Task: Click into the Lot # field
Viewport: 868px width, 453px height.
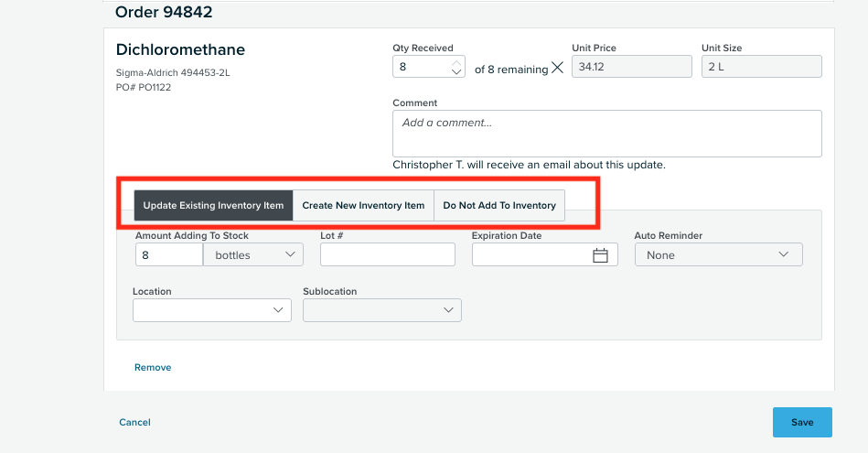Action: coord(388,254)
